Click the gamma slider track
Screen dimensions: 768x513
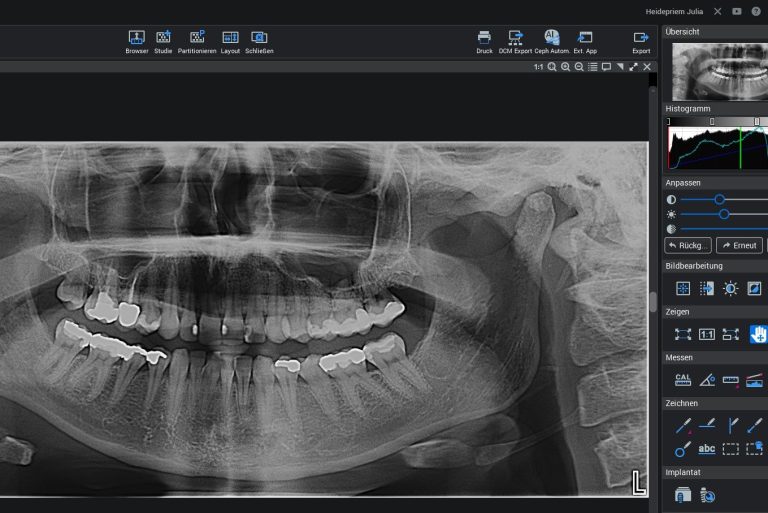[x=724, y=229]
